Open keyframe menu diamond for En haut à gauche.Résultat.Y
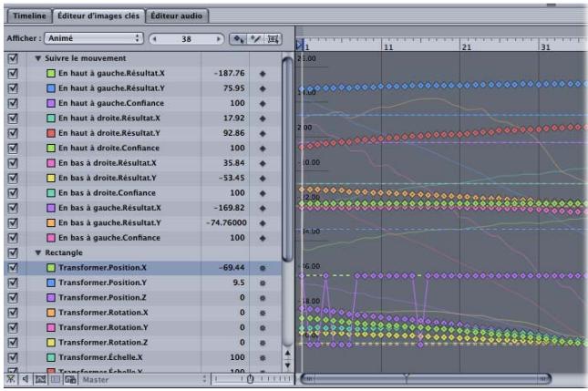 [x=263, y=88]
